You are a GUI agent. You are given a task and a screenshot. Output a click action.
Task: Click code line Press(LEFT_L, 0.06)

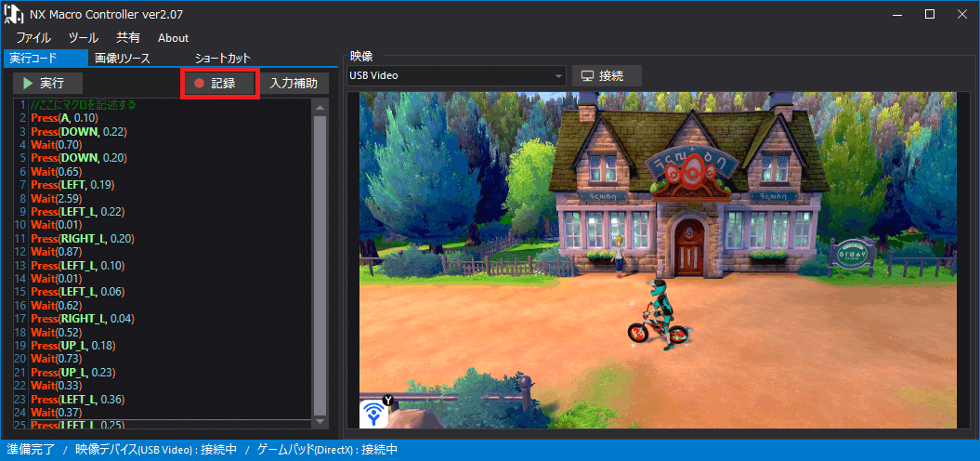77,292
